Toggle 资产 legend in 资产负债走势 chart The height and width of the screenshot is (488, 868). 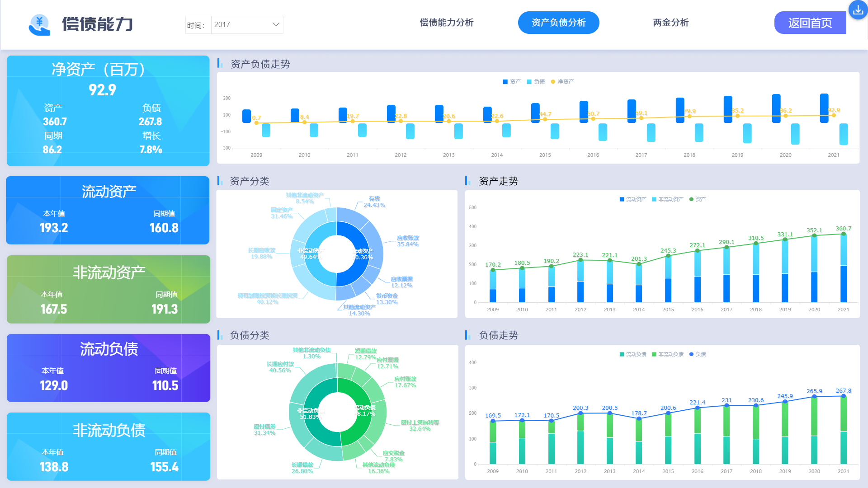coord(512,82)
